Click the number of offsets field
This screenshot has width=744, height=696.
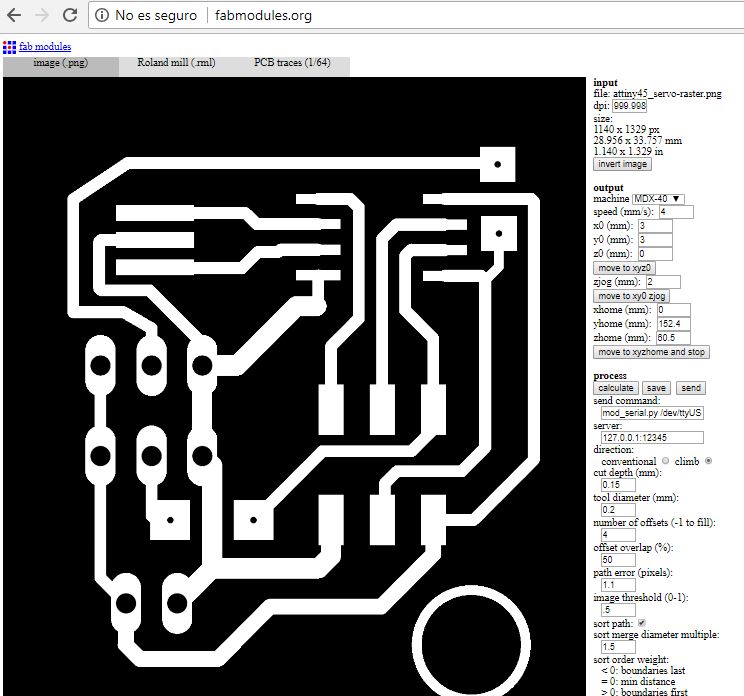tap(618, 535)
